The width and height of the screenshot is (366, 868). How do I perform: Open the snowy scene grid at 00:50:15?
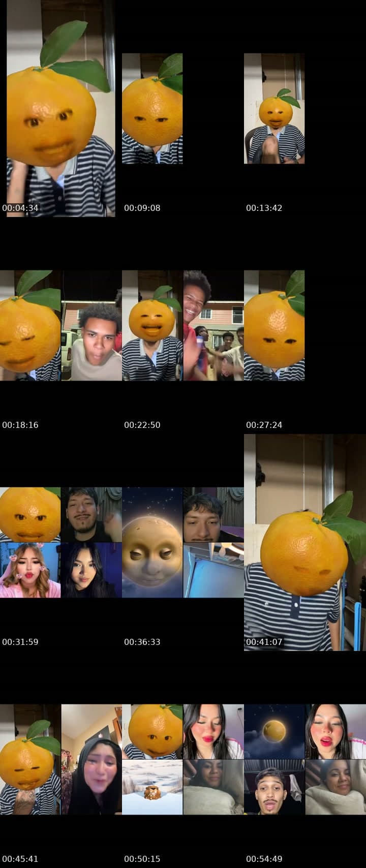tap(183, 759)
